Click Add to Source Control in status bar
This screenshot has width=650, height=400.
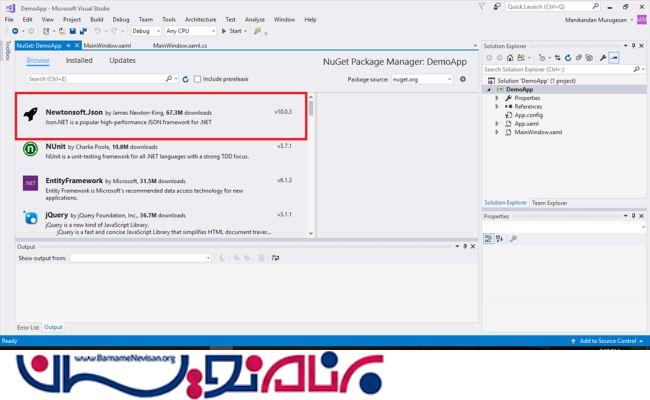pyautogui.click(x=607, y=341)
